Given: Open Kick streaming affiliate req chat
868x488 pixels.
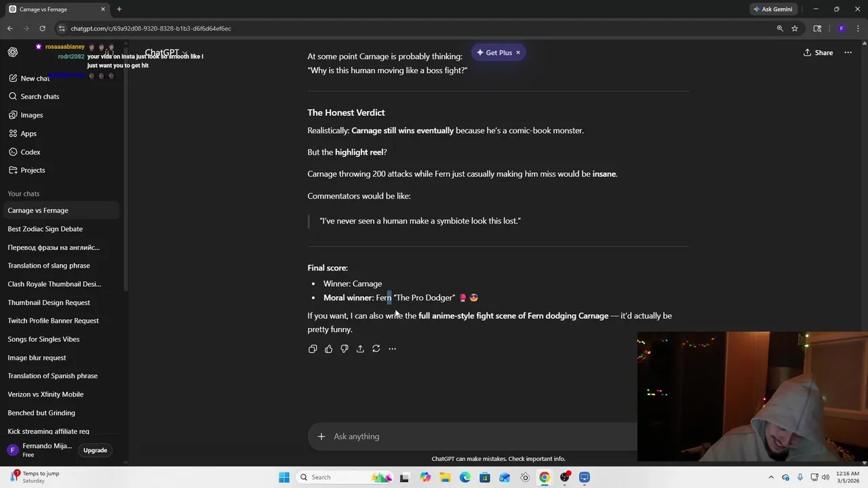Looking at the screenshot, I should point(60,431).
